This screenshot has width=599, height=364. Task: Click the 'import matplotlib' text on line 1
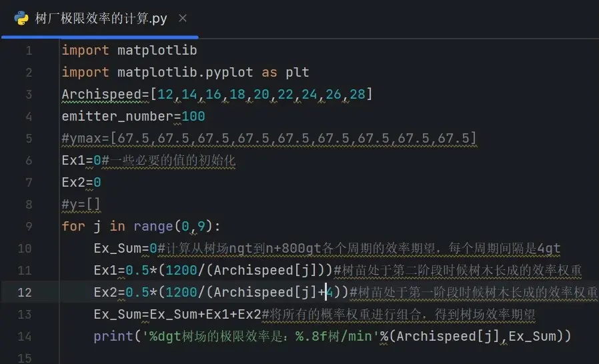click(129, 51)
